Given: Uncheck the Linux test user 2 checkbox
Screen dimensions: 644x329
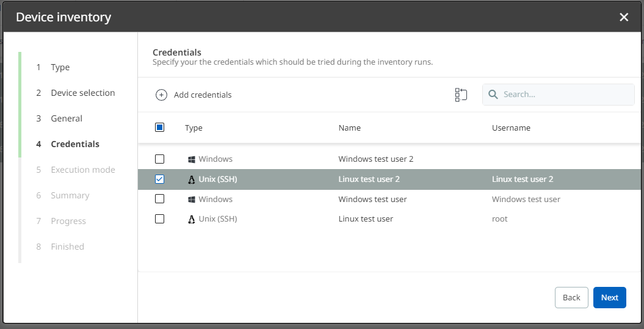Looking at the screenshot, I should pos(159,179).
